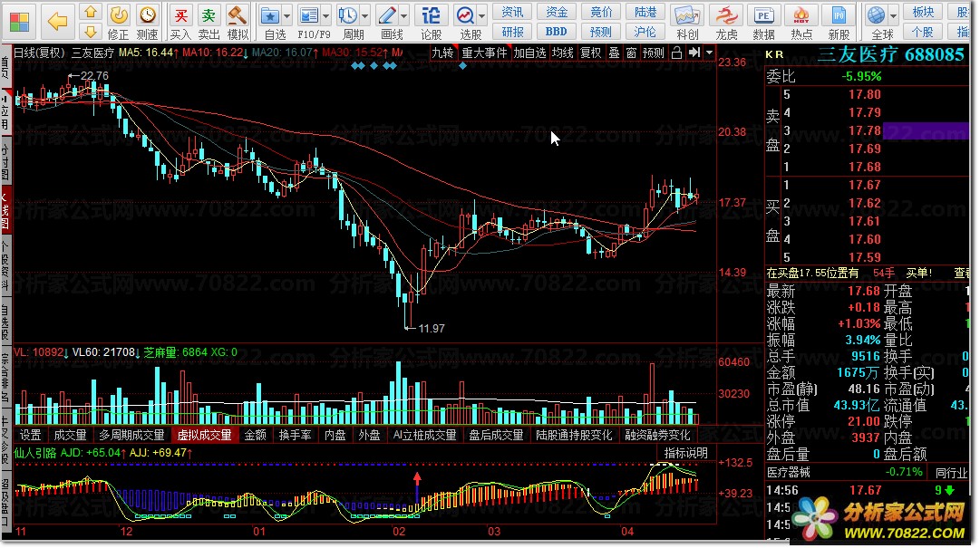
Task: Switch to the 换手率 tab
Action: pyautogui.click(x=295, y=435)
